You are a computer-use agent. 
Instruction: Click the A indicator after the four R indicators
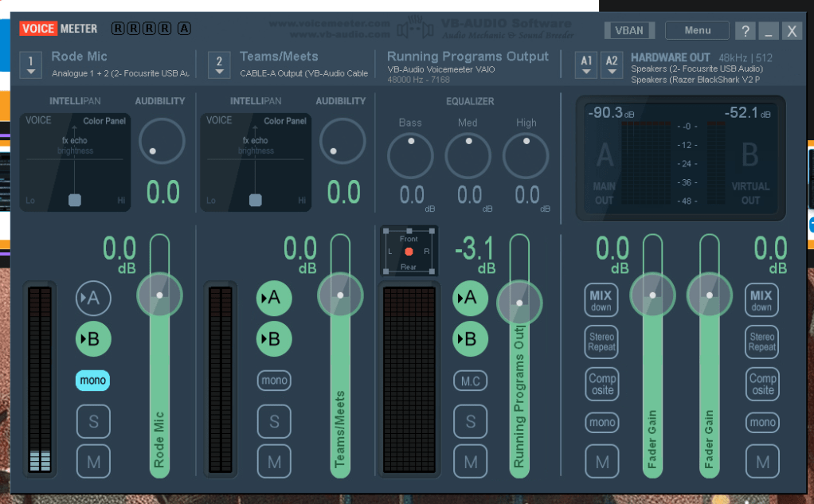pos(184,28)
